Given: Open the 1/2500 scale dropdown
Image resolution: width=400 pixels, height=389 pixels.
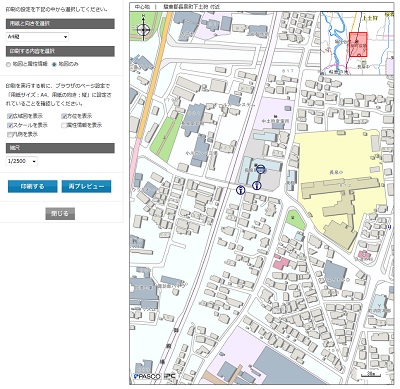Looking at the screenshot, I should (22, 161).
